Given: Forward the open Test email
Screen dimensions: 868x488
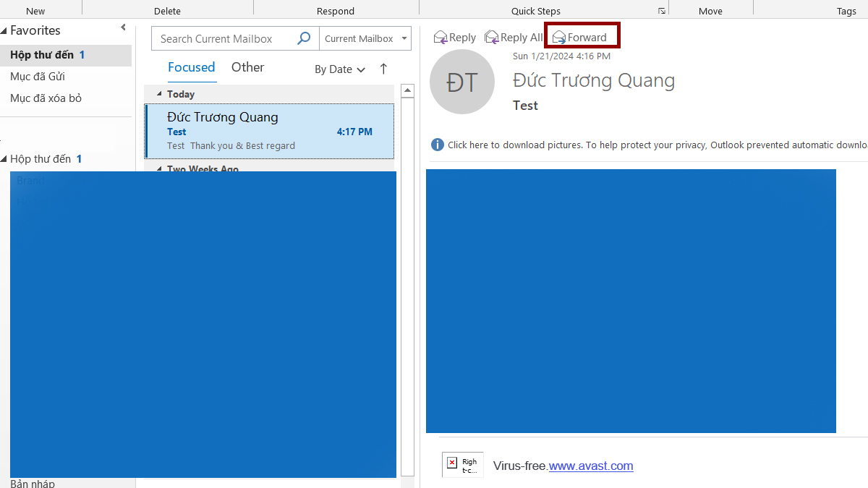Looking at the screenshot, I should (x=579, y=38).
